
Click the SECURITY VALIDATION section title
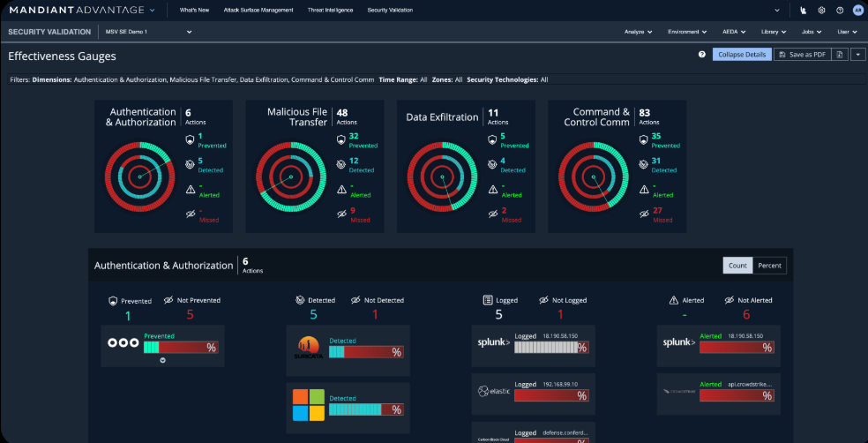click(x=49, y=32)
